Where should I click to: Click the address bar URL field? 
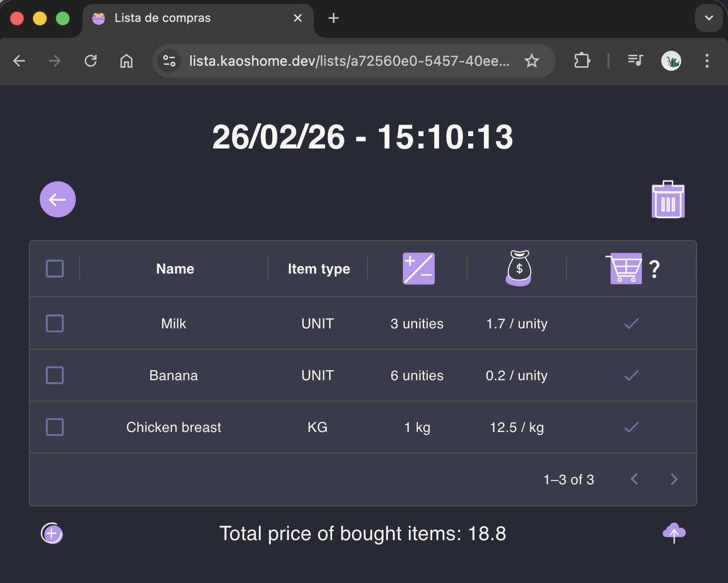(349, 61)
